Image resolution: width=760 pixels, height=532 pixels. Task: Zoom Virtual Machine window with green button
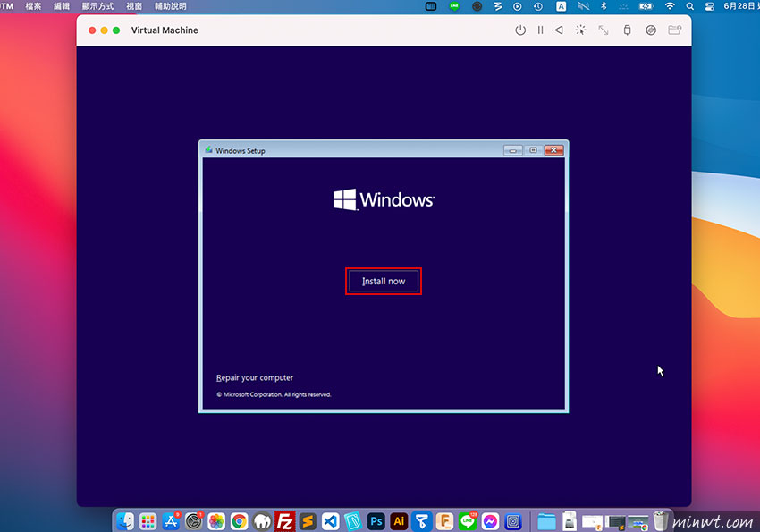click(116, 30)
